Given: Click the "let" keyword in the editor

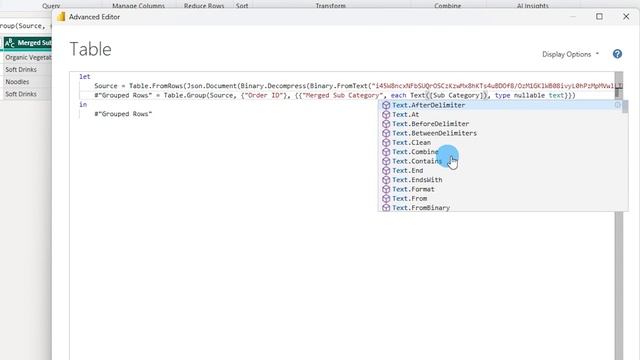Looking at the screenshot, I should [84, 76].
